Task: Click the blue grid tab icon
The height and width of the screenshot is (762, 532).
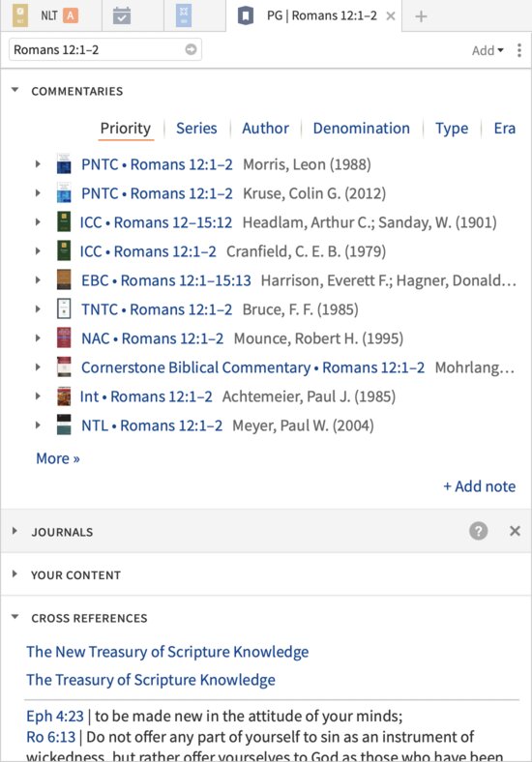Action: pyautogui.click(x=184, y=15)
